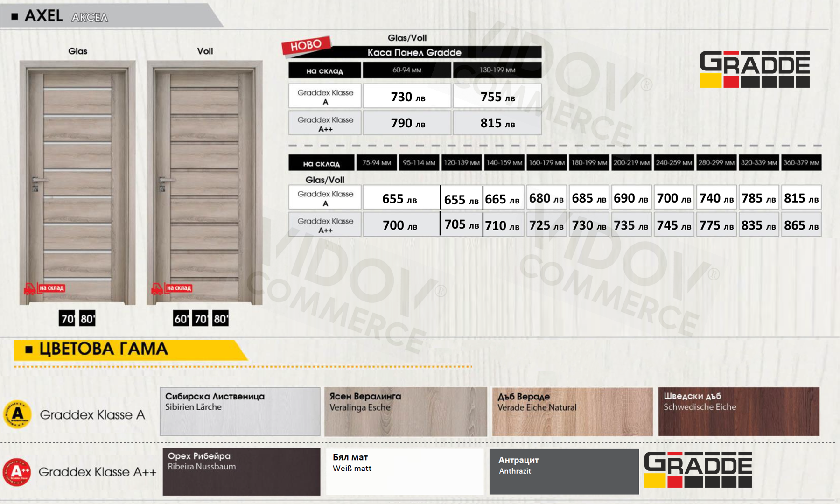Click the 690 лв price cell
The image size is (840, 504).
click(631, 198)
